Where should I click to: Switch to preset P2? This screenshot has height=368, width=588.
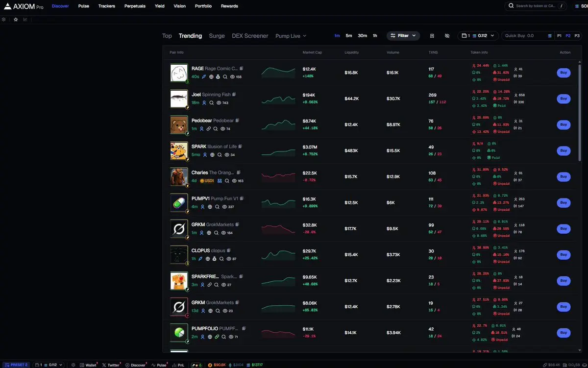click(568, 36)
